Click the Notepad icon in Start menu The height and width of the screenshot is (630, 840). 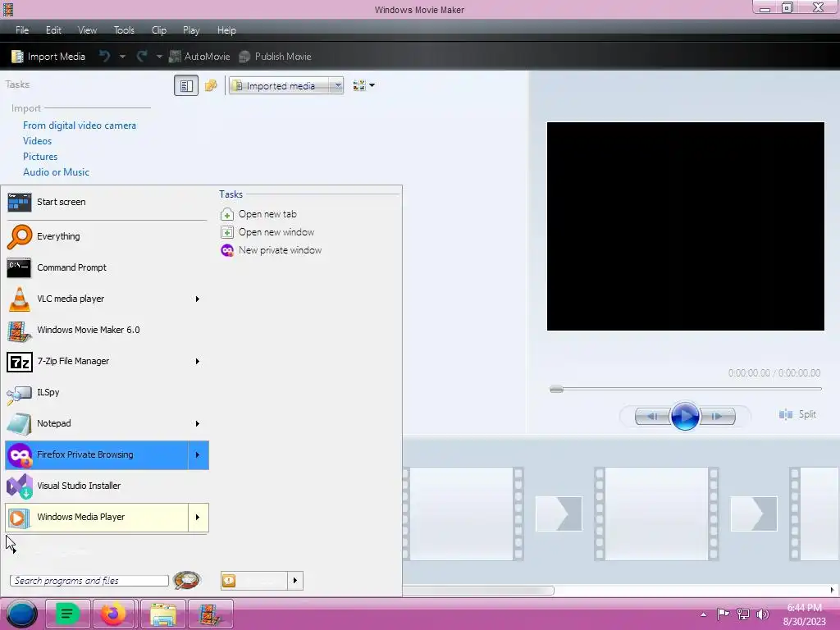20,424
